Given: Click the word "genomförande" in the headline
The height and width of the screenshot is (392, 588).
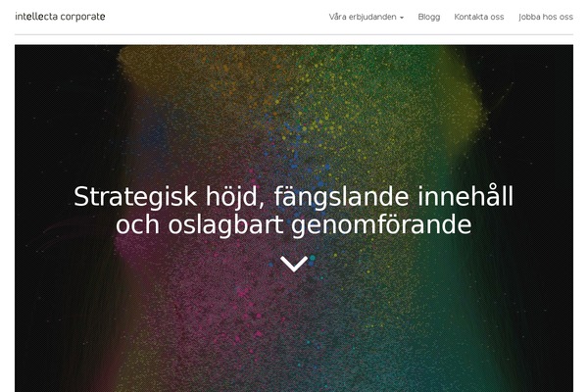Looking at the screenshot, I should click(x=381, y=226).
